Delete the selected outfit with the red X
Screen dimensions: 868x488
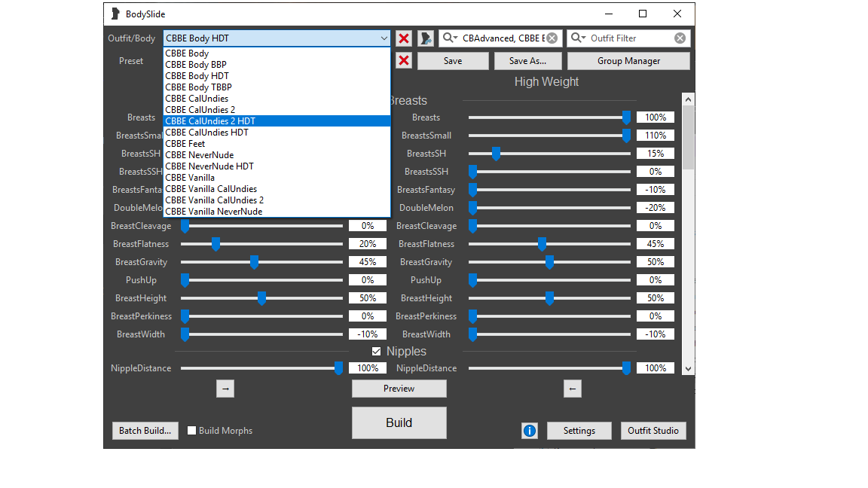click(x=404, y=38)
